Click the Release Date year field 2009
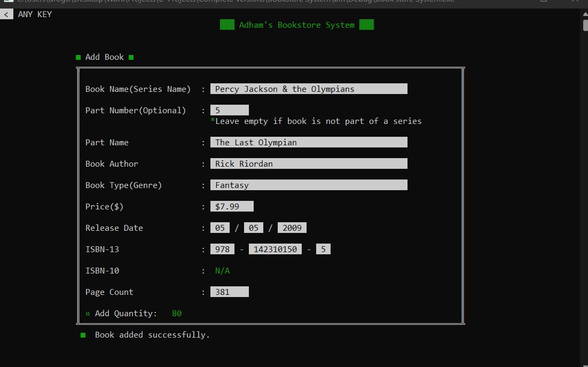Image resolution: width=588 pixels, height=367 pixels. point(292,228)
